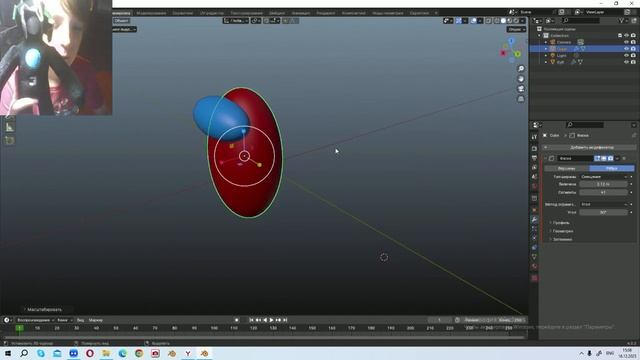Click the Величина width value field
This screenshot has height=360, width=640.
603,184
